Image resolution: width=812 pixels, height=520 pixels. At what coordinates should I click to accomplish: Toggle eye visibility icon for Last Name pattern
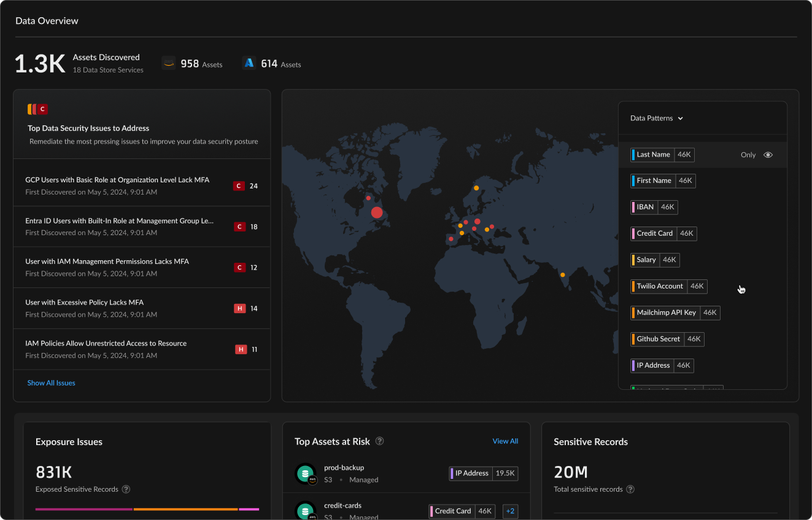pyautogui.click(x=768, y=155)
